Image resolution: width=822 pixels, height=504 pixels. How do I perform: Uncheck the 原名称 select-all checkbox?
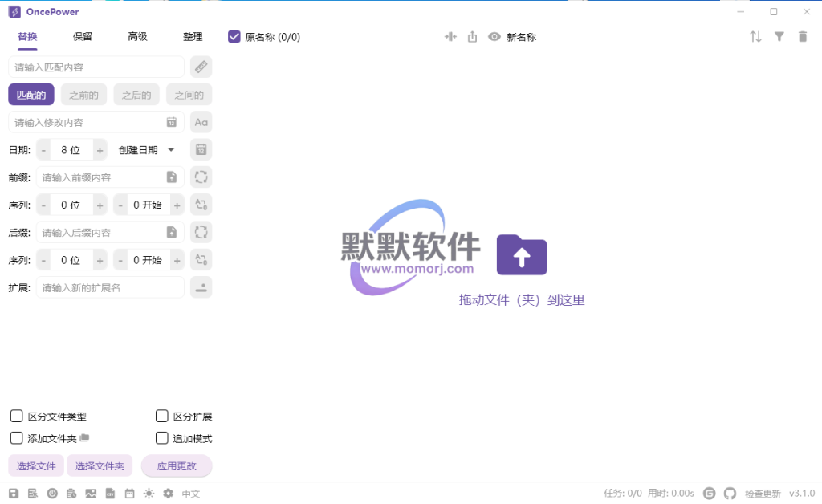click(234, 36)
